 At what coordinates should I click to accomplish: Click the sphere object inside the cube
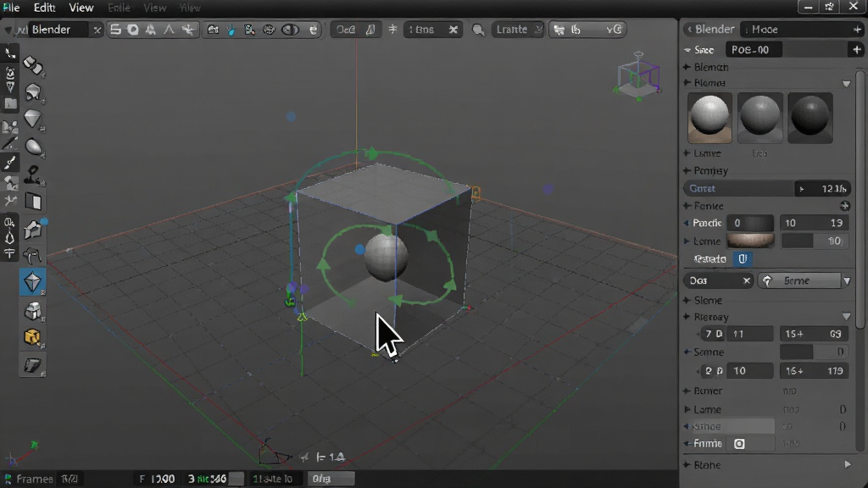coord(386,258)
